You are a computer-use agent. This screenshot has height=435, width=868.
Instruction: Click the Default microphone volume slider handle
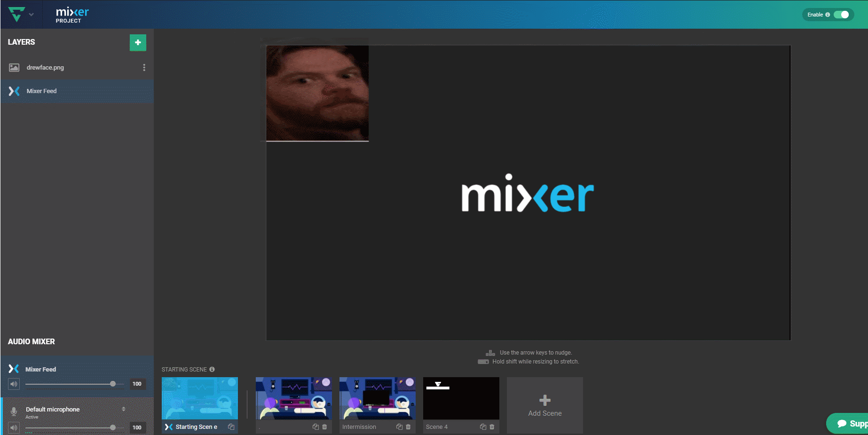coord(113,427)
